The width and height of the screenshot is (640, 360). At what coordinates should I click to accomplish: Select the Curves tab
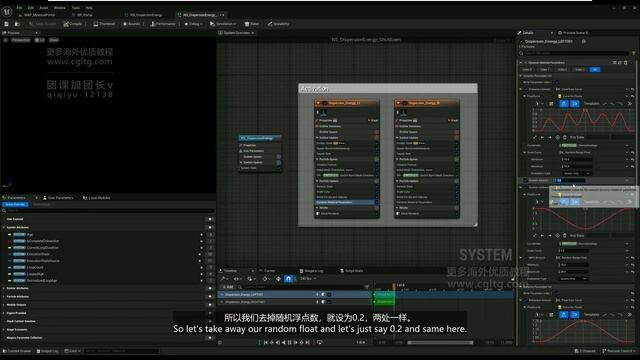pyautogui.click(x=268, y=271)
